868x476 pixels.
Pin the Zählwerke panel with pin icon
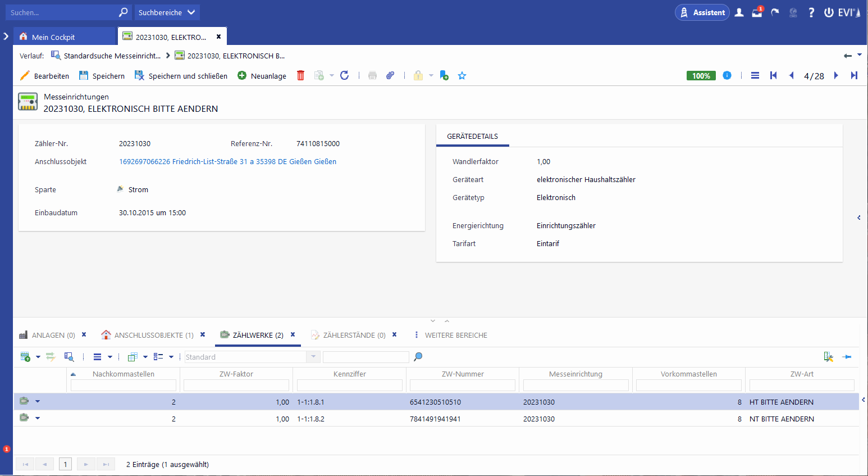pyautogui.click(x=847, y=357)
